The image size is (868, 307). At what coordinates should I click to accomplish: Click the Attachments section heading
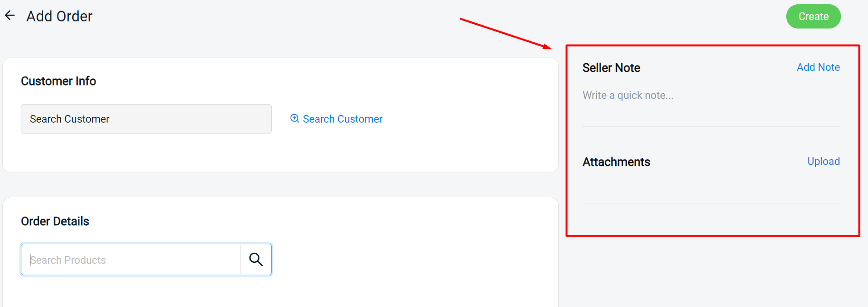(x=616, y=162)
